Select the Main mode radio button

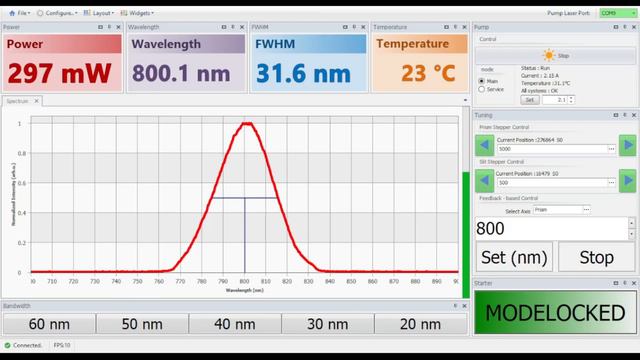482,81
